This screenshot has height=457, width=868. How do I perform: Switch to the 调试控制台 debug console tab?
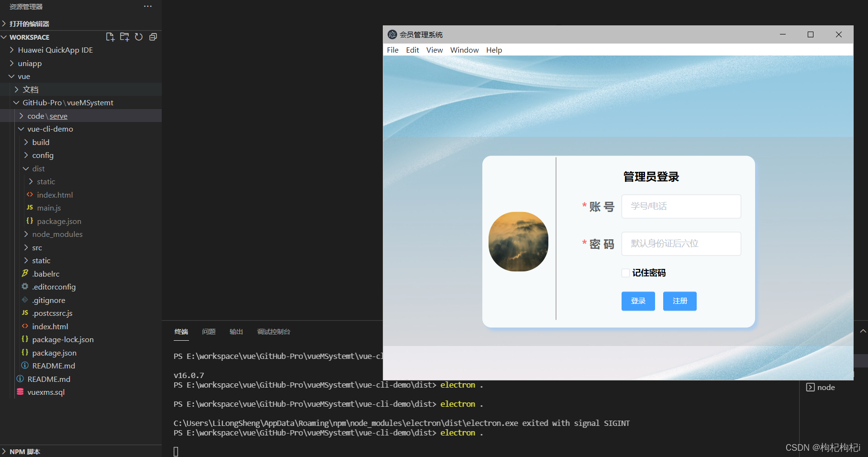click(274, 332)
